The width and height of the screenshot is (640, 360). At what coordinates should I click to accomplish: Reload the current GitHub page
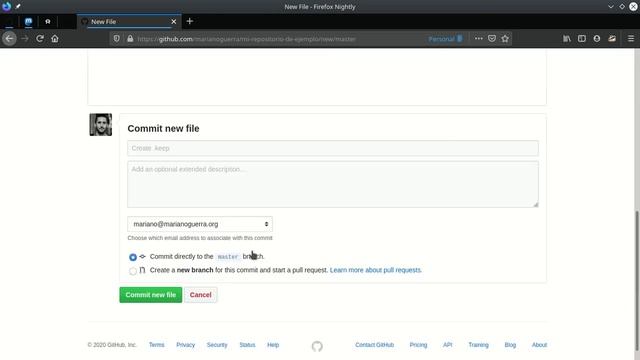pos(40,39)
